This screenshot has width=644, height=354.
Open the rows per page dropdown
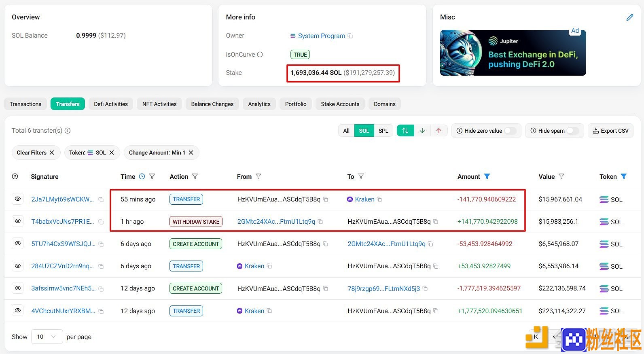pos(47,337)
